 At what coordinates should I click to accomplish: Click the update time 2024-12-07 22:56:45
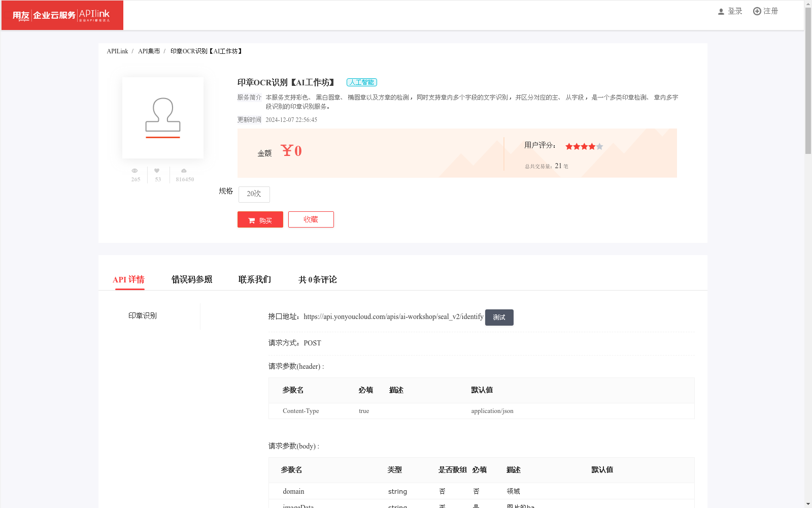[291, 120]
